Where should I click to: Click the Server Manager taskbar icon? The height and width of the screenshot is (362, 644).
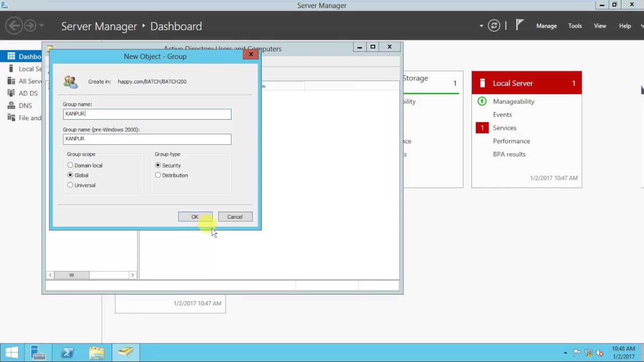(38, 352)
